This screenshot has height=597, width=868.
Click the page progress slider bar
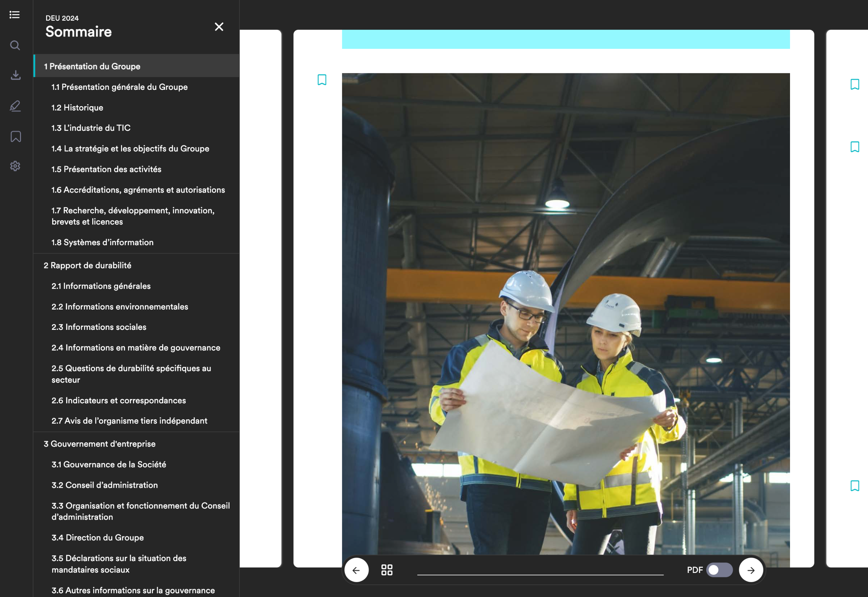[540, 575]
